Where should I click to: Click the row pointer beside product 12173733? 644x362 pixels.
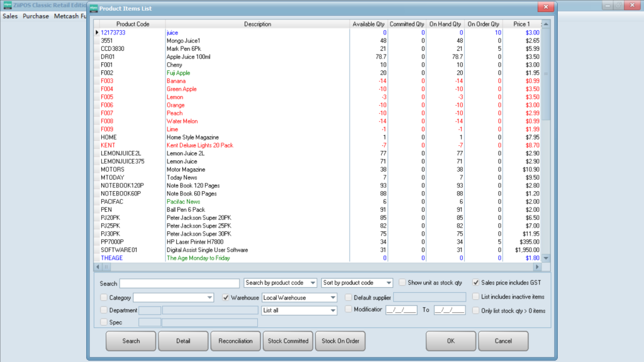pos(96,32)
